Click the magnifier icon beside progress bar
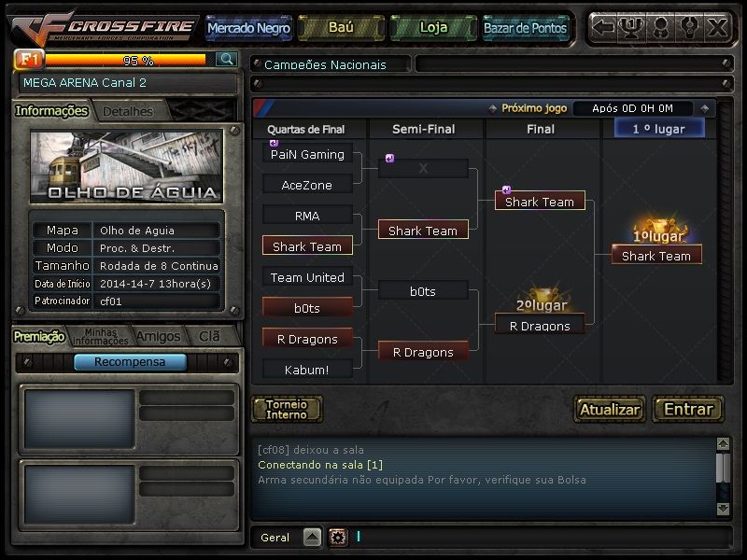 click(226, 59)
